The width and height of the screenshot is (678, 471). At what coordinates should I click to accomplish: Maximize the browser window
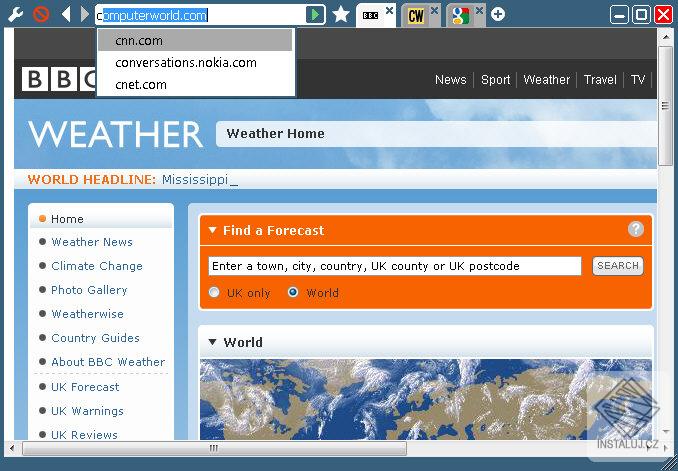coord(641,15)
